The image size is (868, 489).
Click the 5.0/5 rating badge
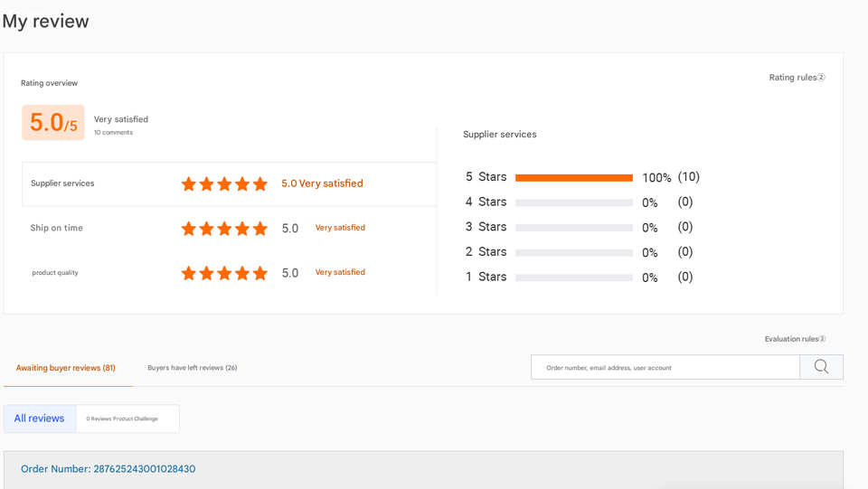point(53,122)
